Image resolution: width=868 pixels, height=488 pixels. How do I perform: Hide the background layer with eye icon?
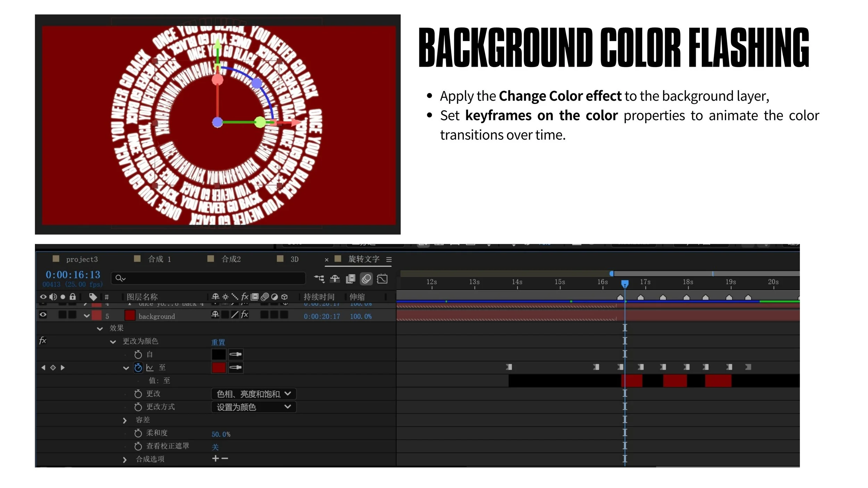(x=43, y=315)
